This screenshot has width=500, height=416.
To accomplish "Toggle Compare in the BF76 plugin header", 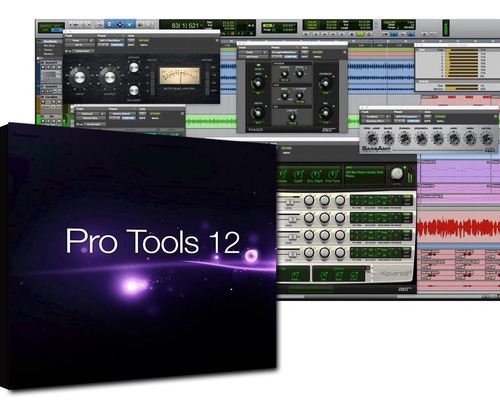I will pos(117,45).
